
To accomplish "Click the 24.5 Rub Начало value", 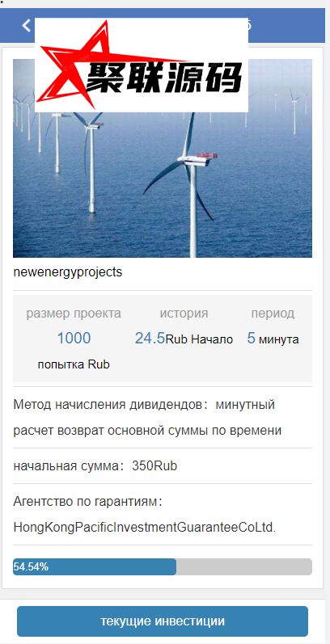I will 184,339.
